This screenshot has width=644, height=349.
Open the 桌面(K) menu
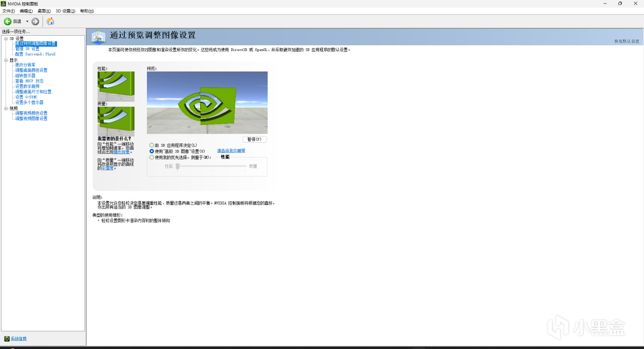click(44, 11)
